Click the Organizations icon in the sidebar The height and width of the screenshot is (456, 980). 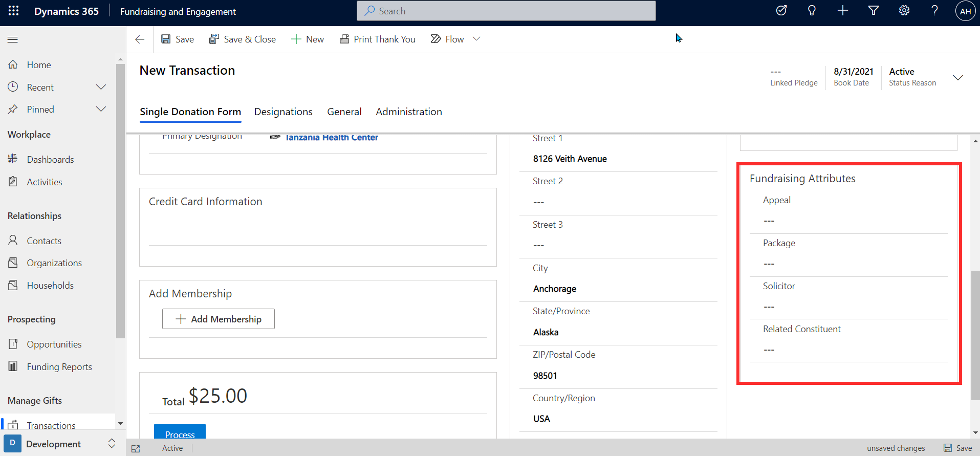(13, 263)
